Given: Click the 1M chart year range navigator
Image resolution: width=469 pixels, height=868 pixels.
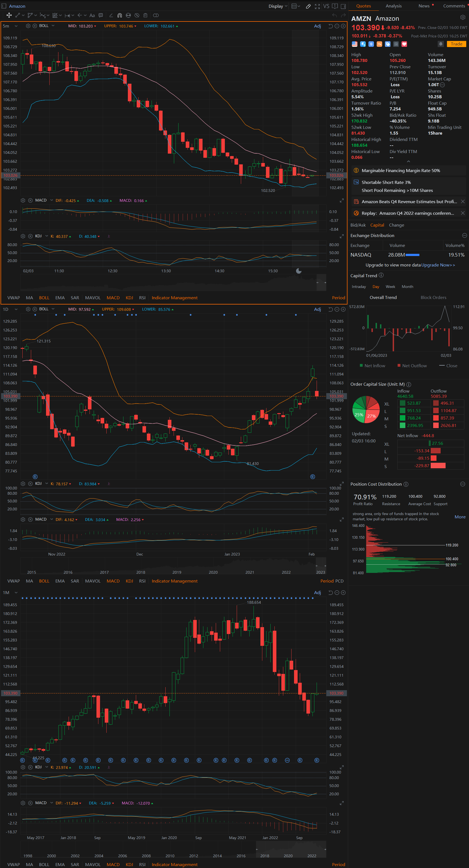Looking at the screenshot, I should [173, 850].
